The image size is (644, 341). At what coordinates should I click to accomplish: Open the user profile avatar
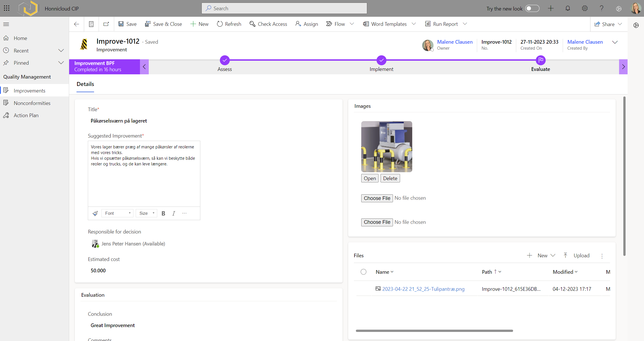tap(636, 8)
